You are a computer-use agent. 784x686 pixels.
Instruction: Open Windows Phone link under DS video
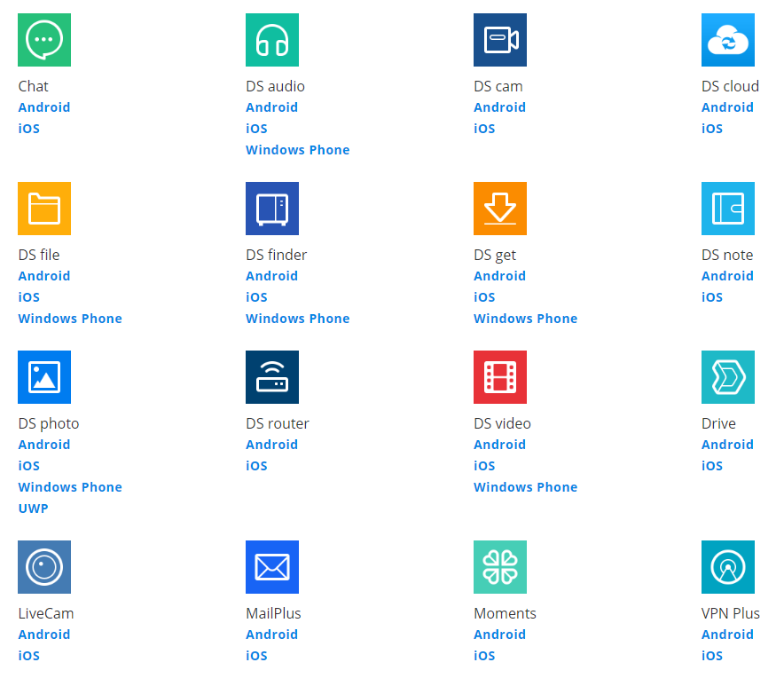pos(526,487)
